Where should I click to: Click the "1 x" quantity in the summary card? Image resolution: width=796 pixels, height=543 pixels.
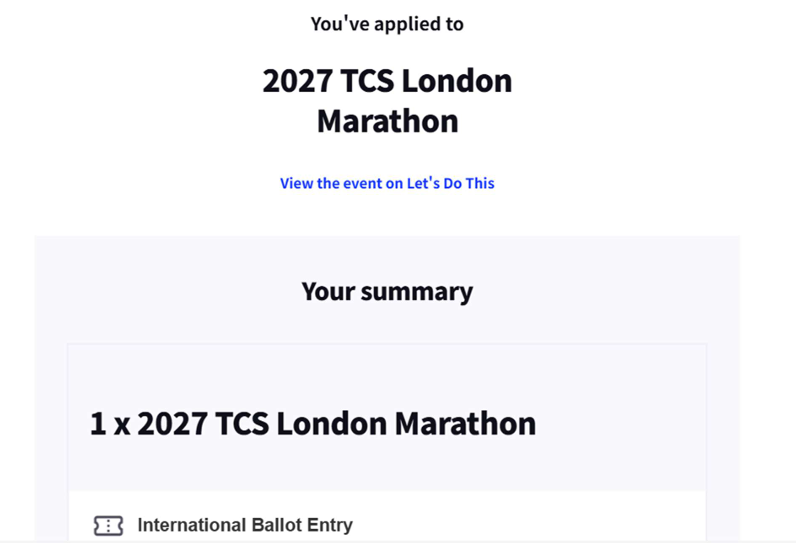(110, 423)
